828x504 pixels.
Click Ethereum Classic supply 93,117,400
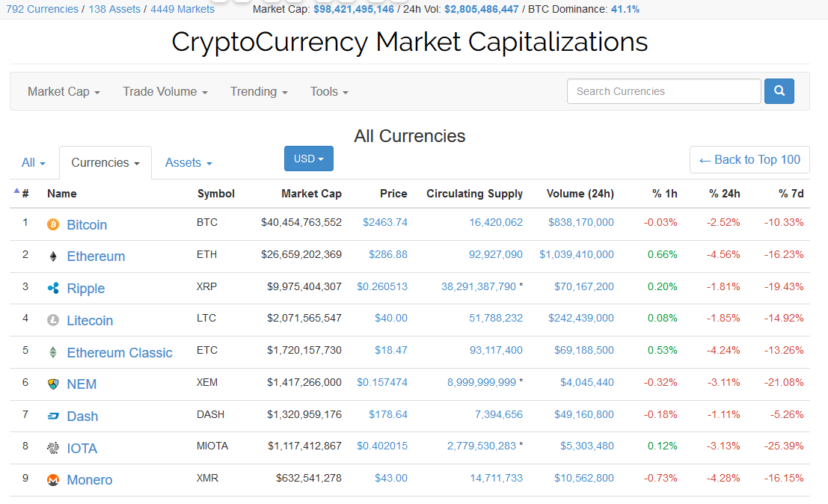(496, 350)
